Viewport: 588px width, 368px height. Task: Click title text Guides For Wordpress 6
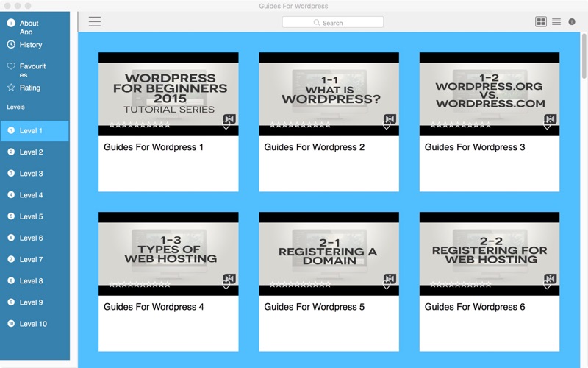[475, 307]
